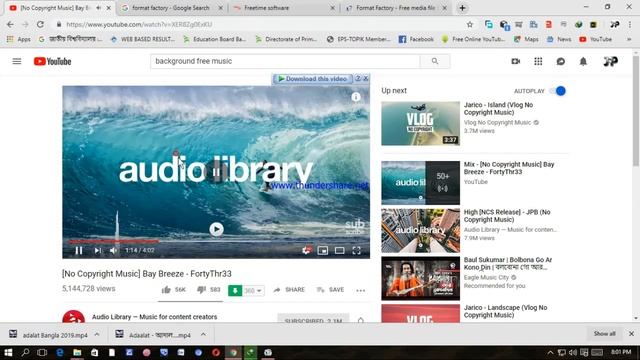Open the YouTube bookmark
Screen dimensions: 640x360
[x=596, y=39]
